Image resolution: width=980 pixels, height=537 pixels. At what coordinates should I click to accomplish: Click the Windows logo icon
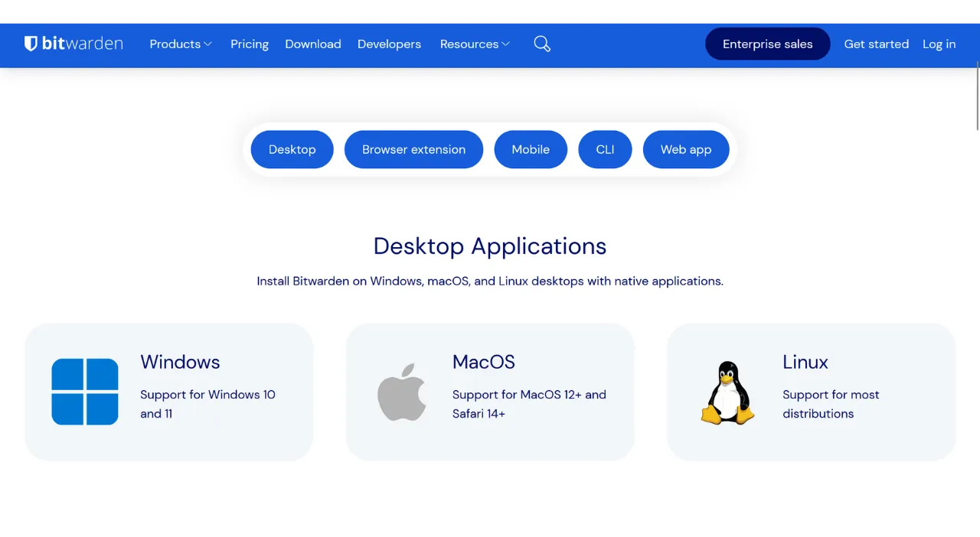(x=85, y=392)
